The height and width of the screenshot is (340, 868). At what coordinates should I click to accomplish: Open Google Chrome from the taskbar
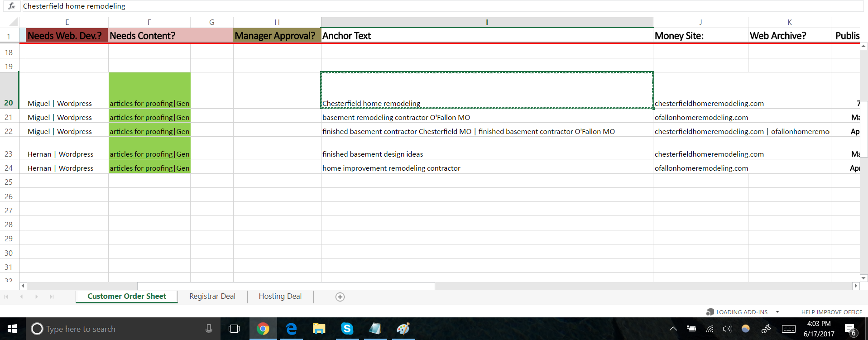(263, 329)
